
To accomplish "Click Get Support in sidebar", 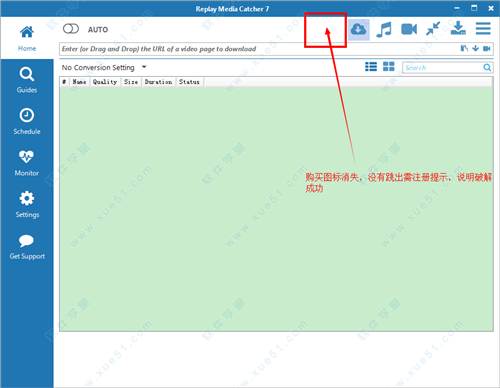I will [x=27, y=247].
